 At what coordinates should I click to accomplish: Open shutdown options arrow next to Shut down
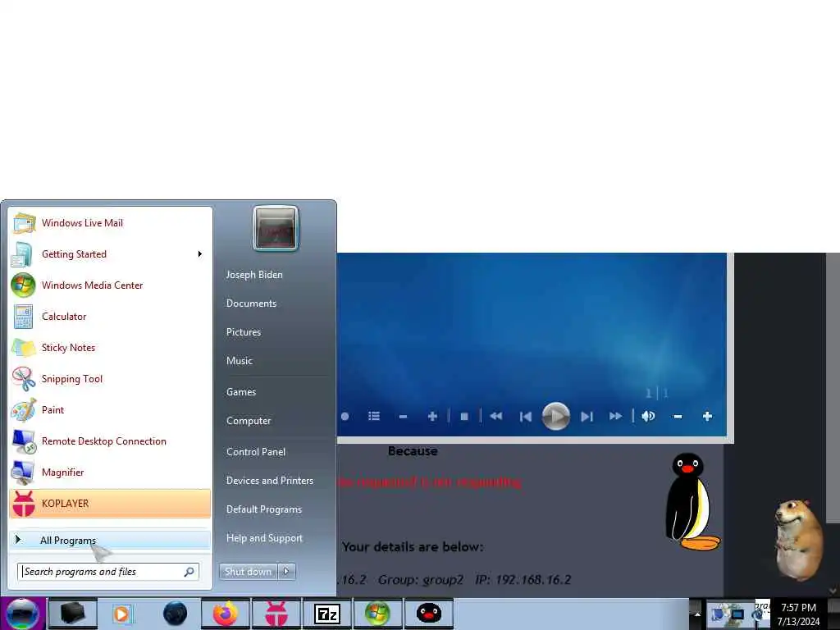tap(286, 572)
